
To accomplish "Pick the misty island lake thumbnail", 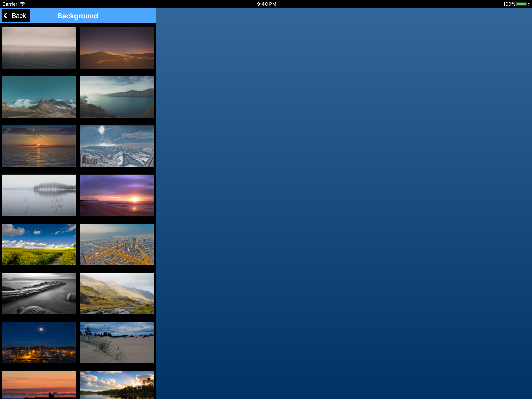I will point(39,195).
